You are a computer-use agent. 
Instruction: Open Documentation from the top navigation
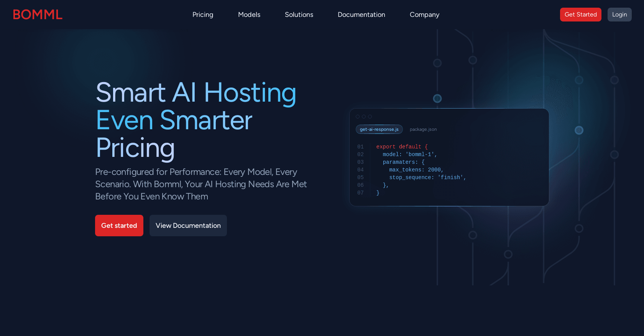pyautogui.click(x=361, y=15)
